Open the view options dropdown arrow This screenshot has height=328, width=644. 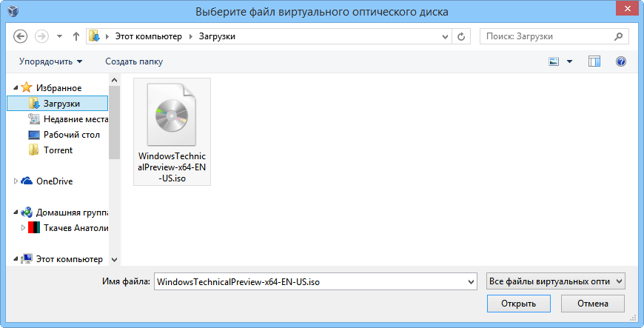570,61
